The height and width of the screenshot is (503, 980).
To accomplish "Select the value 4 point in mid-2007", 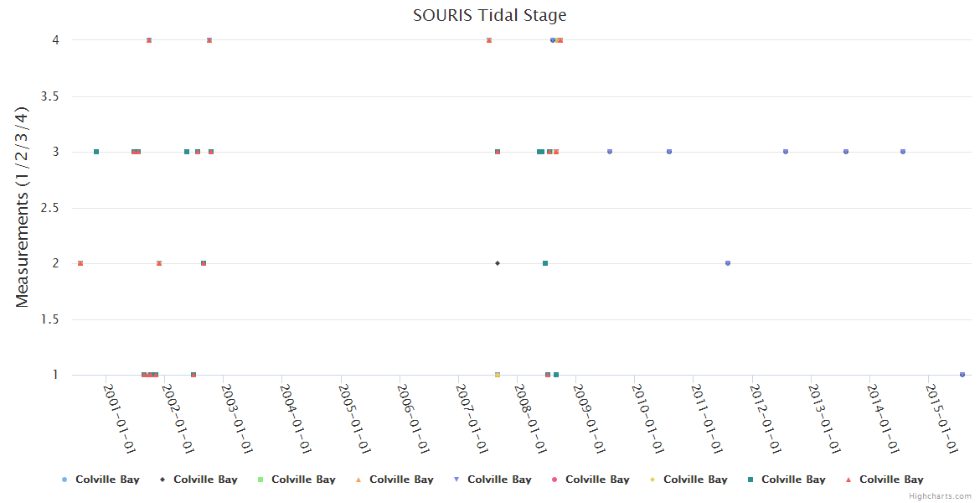I will pos(489,40).
